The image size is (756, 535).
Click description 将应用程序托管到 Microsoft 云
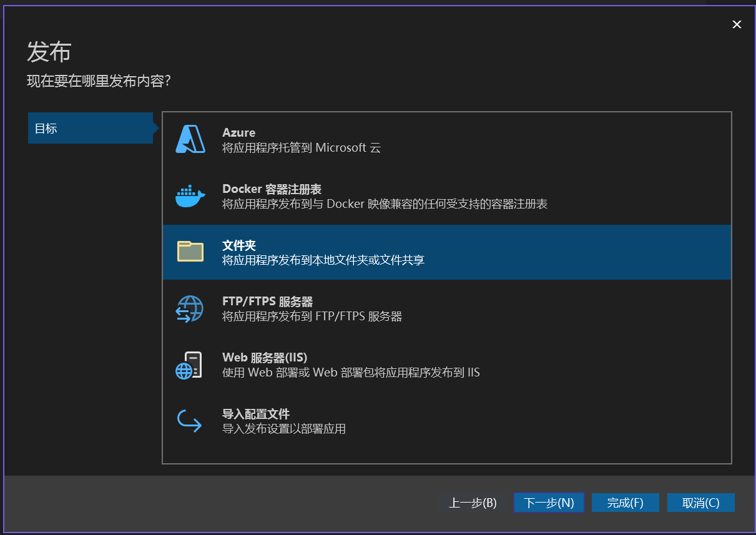coord(302,148)
